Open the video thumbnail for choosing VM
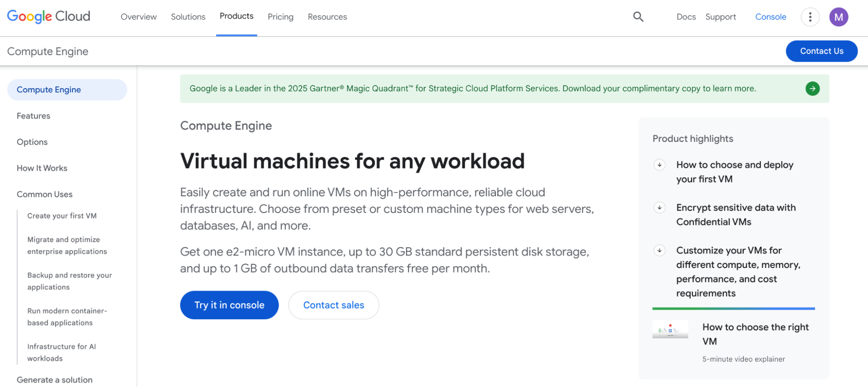The image size is (868, 387). (670, 329)
